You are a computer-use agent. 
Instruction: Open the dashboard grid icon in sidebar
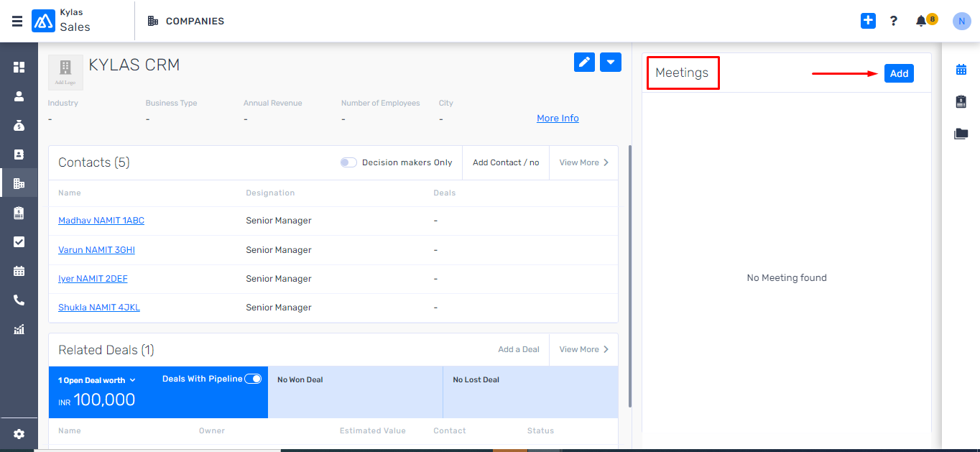[x=19, y=67]
